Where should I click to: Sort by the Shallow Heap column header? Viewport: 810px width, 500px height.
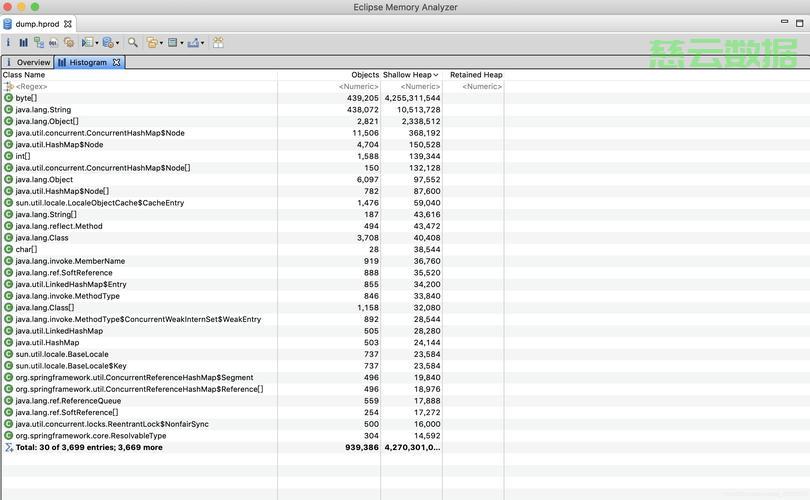[x=408, y=75]
